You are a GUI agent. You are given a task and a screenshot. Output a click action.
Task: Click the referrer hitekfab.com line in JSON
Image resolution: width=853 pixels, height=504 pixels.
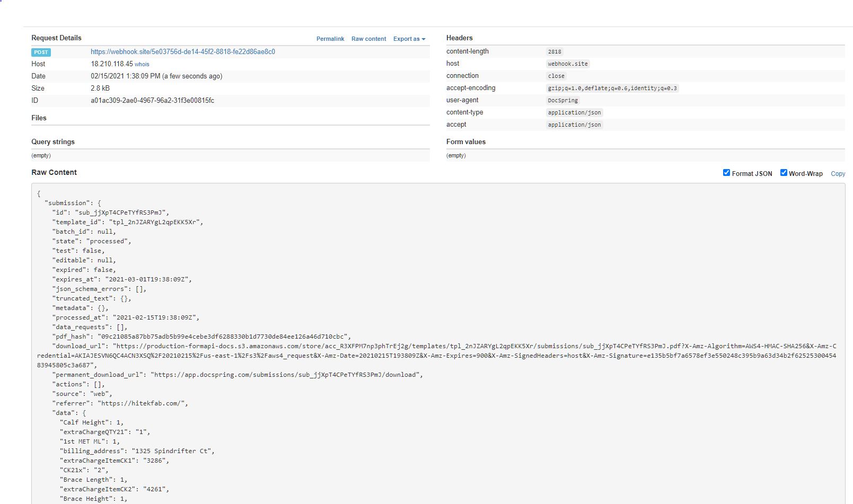pos(120,403)
